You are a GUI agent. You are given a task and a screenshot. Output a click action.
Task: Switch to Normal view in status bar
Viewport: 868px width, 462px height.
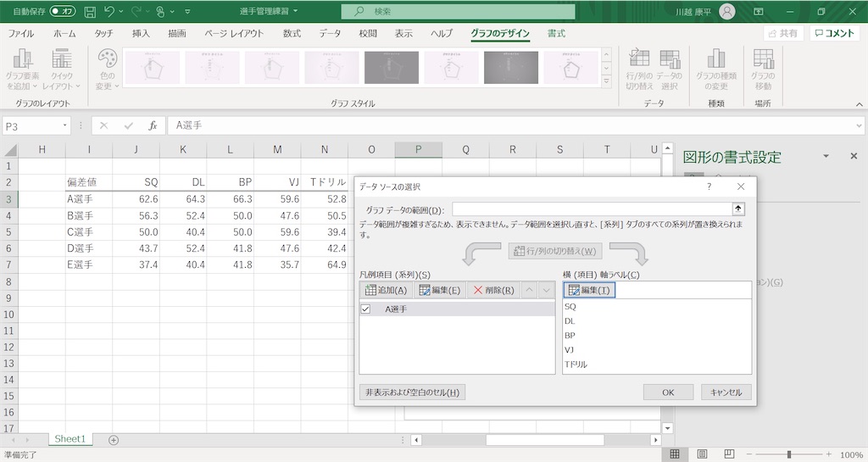point(674,454)
